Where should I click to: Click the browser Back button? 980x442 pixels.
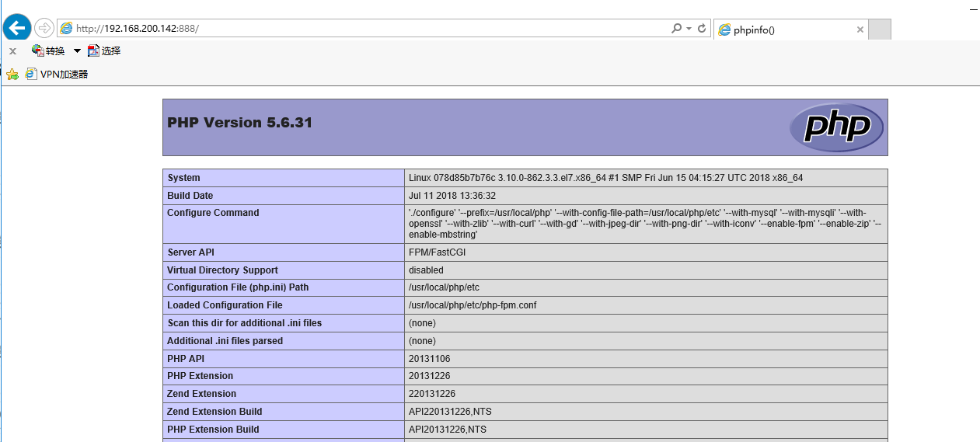(x=17, y=28)
